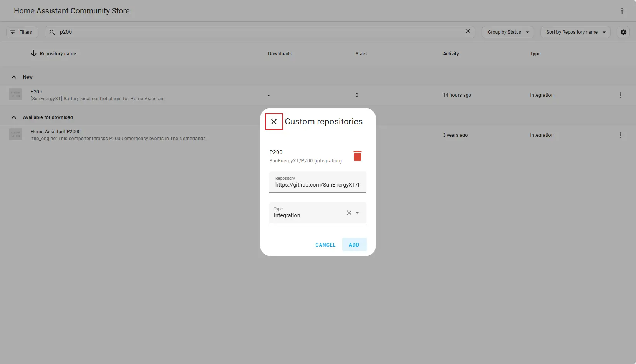Screen dimensions: 636x364
Task: Clear the p200 search text
Action: click(467, 31)
